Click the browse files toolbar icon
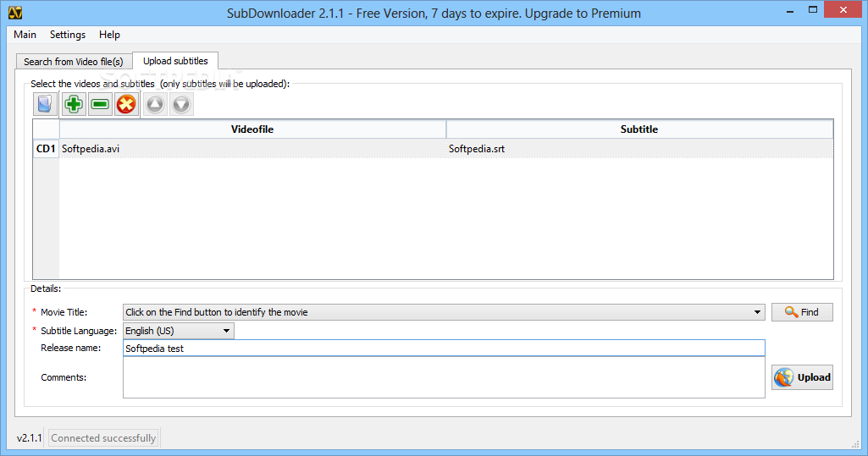The image size is (868, 456). click(x=45, y=104)
